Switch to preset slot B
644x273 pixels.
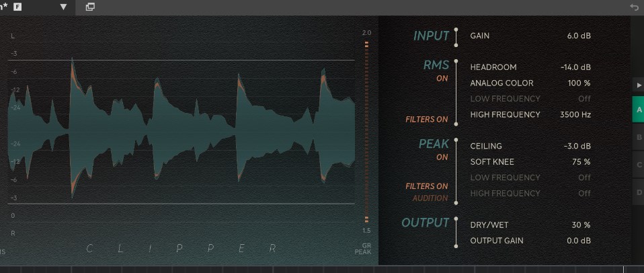(638, 137)
